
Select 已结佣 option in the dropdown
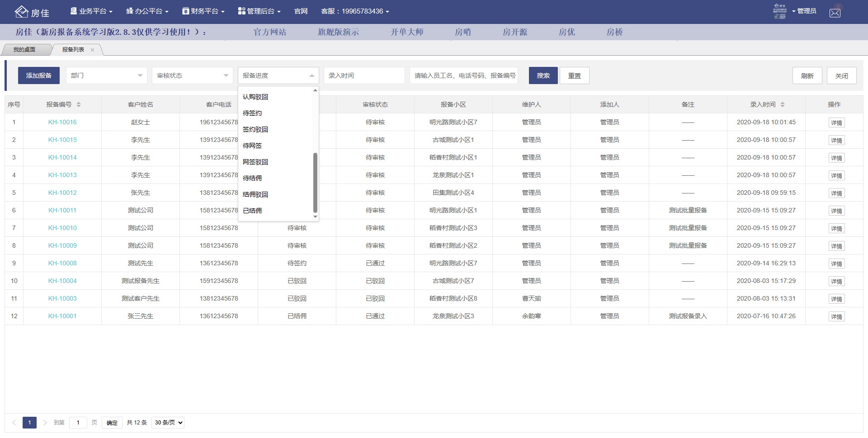tap(252, 210)
